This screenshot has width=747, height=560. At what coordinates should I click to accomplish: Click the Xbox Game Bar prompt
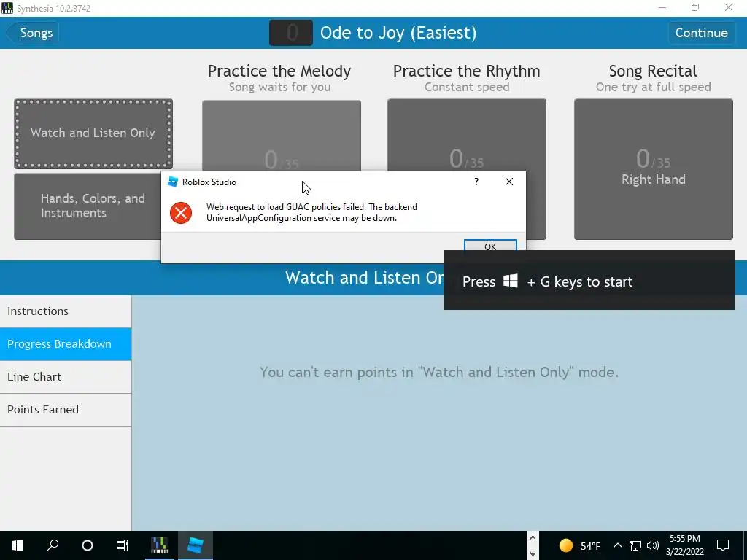(x=589, y=280)
